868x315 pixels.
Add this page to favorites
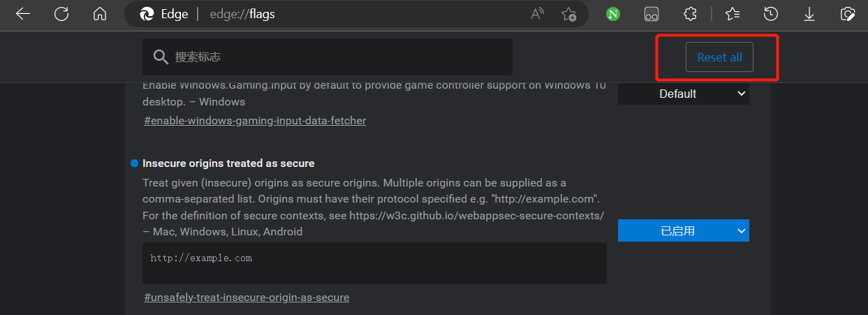(569, 14)
